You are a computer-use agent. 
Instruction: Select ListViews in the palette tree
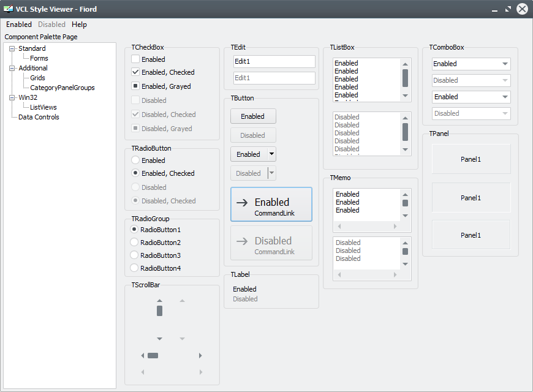coord(43,107)
